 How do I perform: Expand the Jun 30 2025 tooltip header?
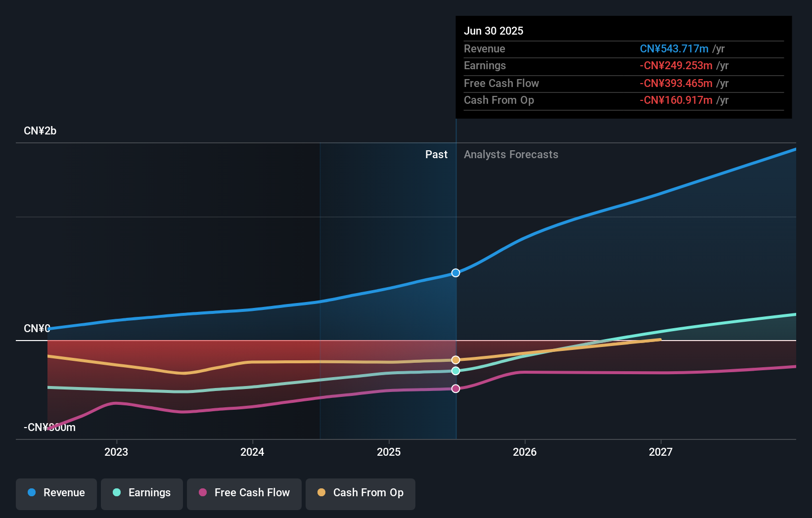[x=494, y=31]
